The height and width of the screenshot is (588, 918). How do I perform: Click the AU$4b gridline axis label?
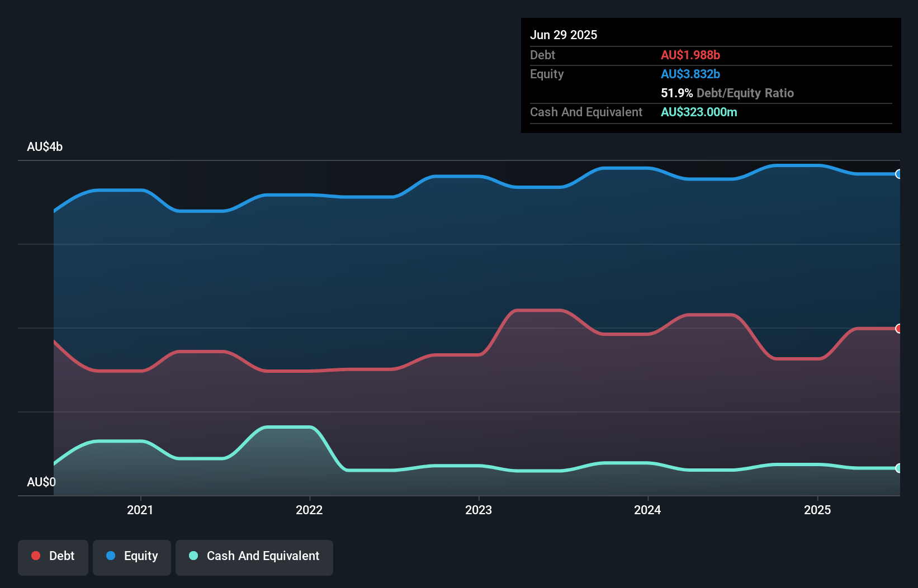pyautogui.click(x=45, y=146)
